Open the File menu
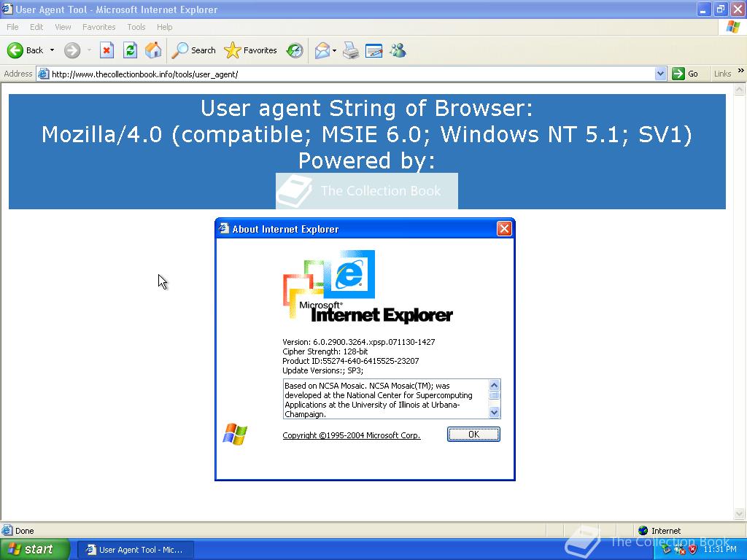Viewport: 747px width, 560px height. [x=12, y=27]
